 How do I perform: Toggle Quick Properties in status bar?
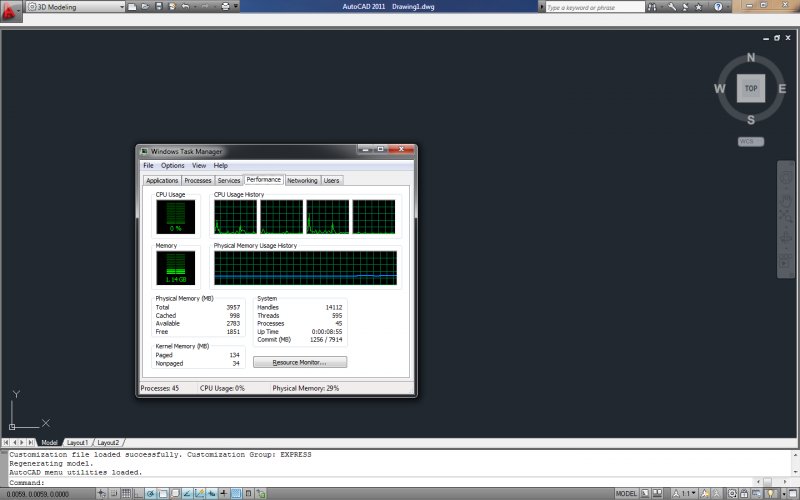[248, 493]
